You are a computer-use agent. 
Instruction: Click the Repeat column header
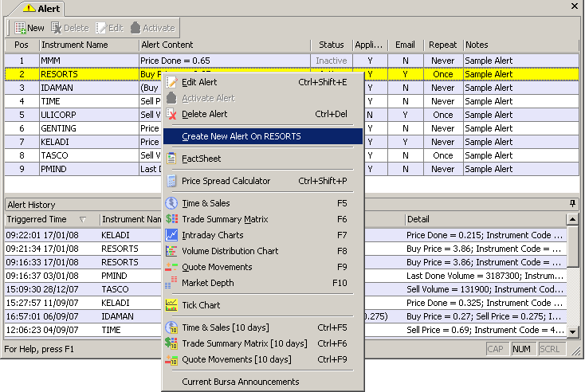click(x=442, y=45)
